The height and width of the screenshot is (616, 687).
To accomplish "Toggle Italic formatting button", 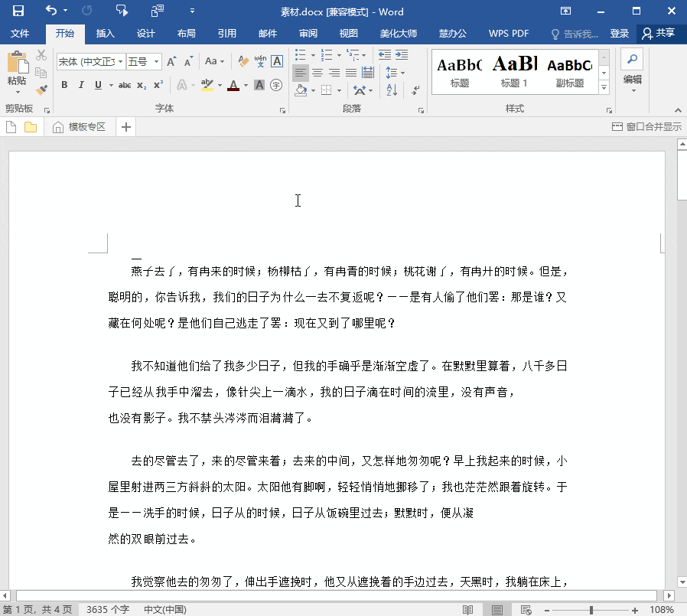I will tap(81, 85).
